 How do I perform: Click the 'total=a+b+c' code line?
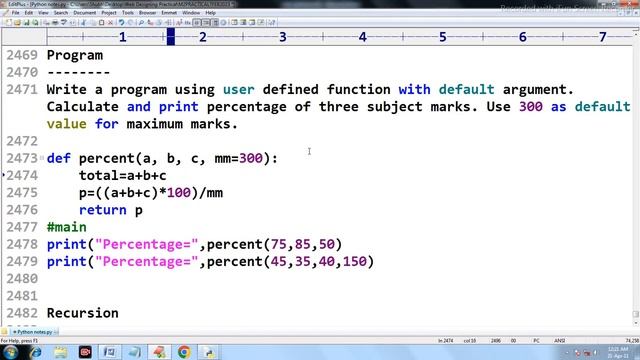122,176
